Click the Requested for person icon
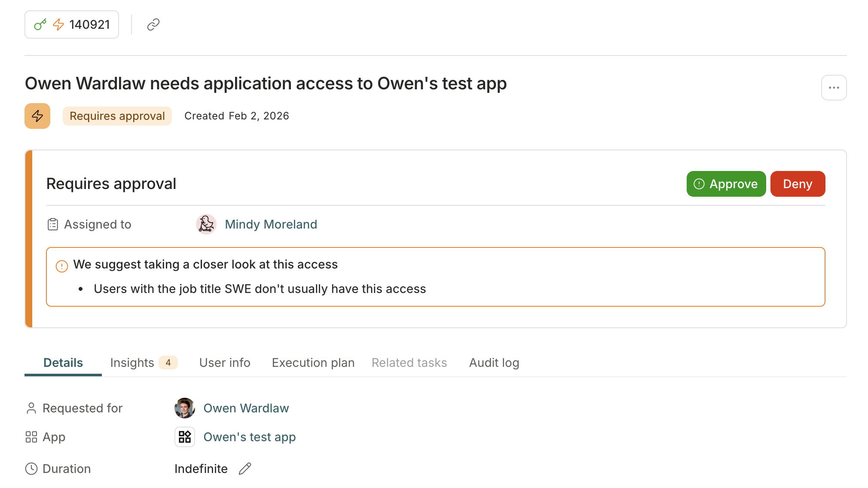Viewport: 868px width, 488px height. [31, 408]
